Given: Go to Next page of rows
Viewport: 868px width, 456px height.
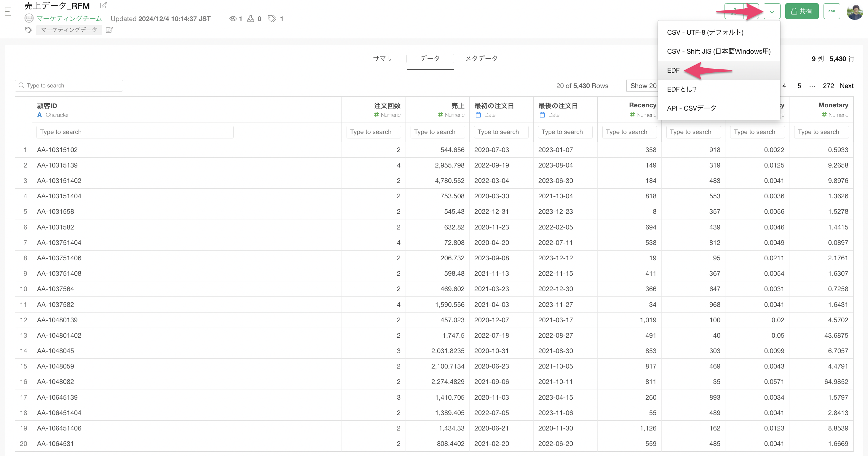Looking at the screenshot, I should pyautogui.click(x=846, y=86).
